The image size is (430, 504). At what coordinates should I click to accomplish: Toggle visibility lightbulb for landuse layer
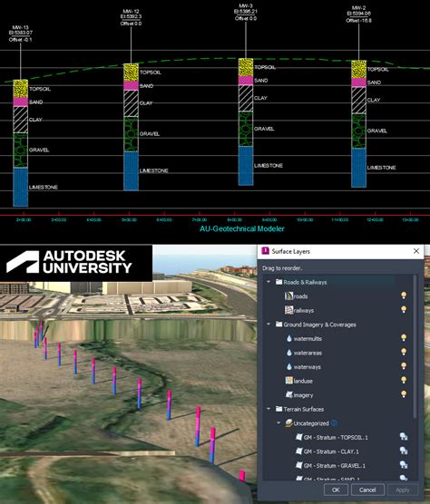[404, 380]
